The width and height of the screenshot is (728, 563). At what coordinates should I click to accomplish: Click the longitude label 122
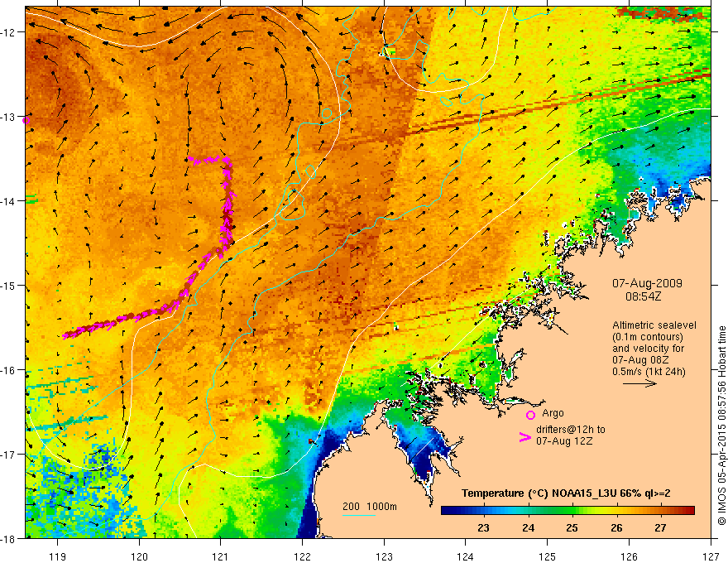[x=302, y=556]
